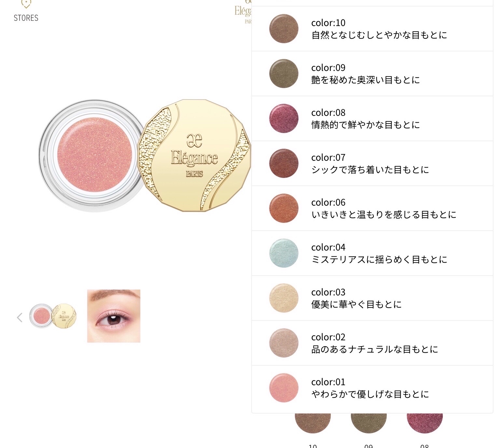
Task: Open the STORES locator icon
Action: tap(26, 11)
